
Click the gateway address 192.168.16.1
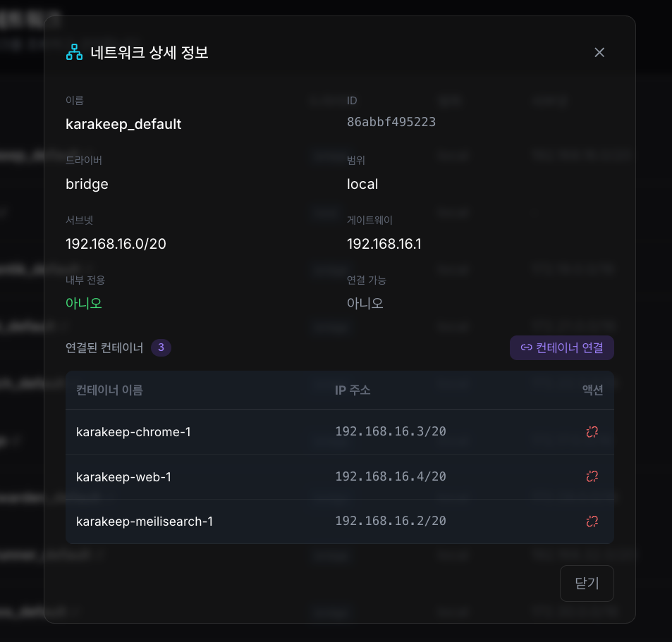click(x=384, y=243)
